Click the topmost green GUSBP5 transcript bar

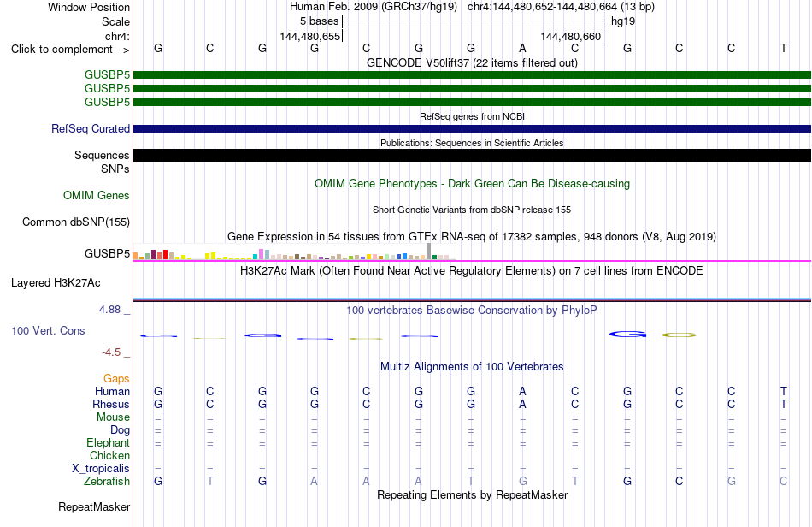472,75
